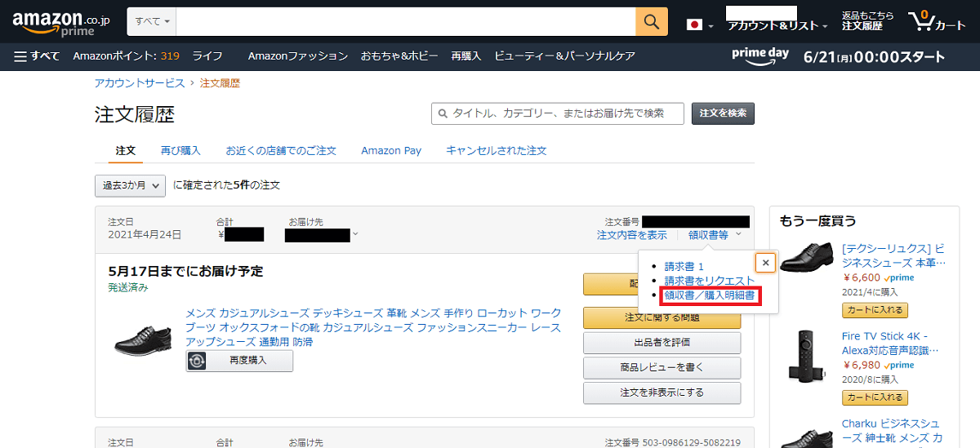The image size is (980, 448).
Task: Select 領収書／購入明細書 link in popup
Action: 709,295
